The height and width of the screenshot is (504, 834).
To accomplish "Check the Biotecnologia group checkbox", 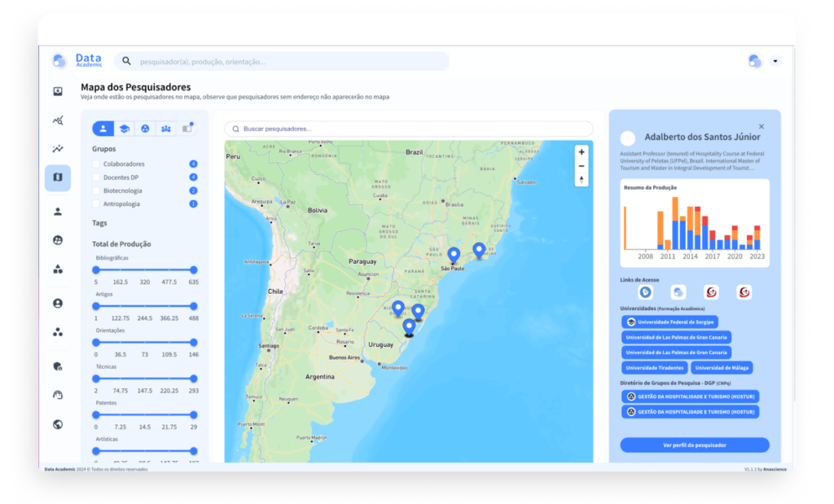I will pyautogui.click(x=96, y=191).
